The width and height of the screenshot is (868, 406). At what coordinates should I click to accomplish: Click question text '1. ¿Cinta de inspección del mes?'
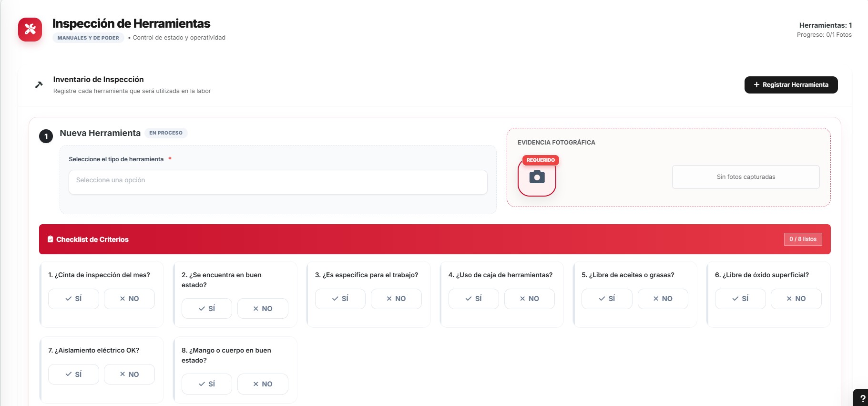click(x=99, y=275)
